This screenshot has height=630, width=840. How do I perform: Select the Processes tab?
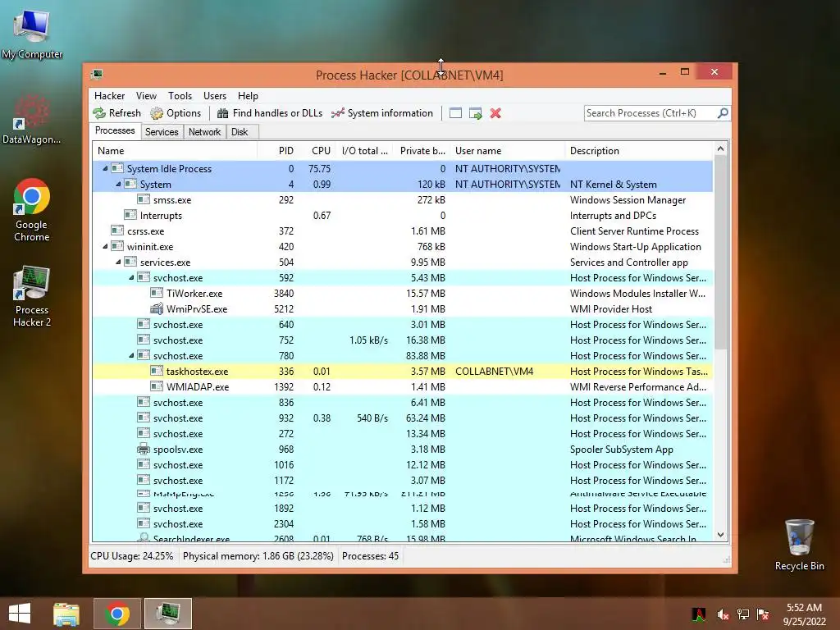pyautogui.click(x=115, y=130)
